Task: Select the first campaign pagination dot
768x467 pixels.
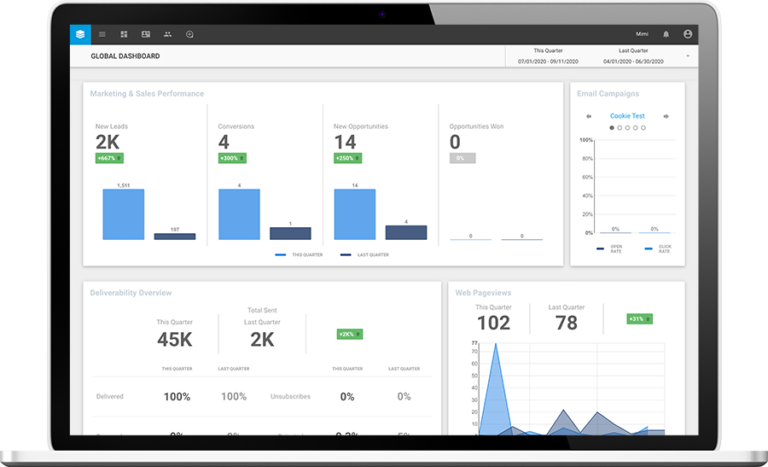Action: 612,128
